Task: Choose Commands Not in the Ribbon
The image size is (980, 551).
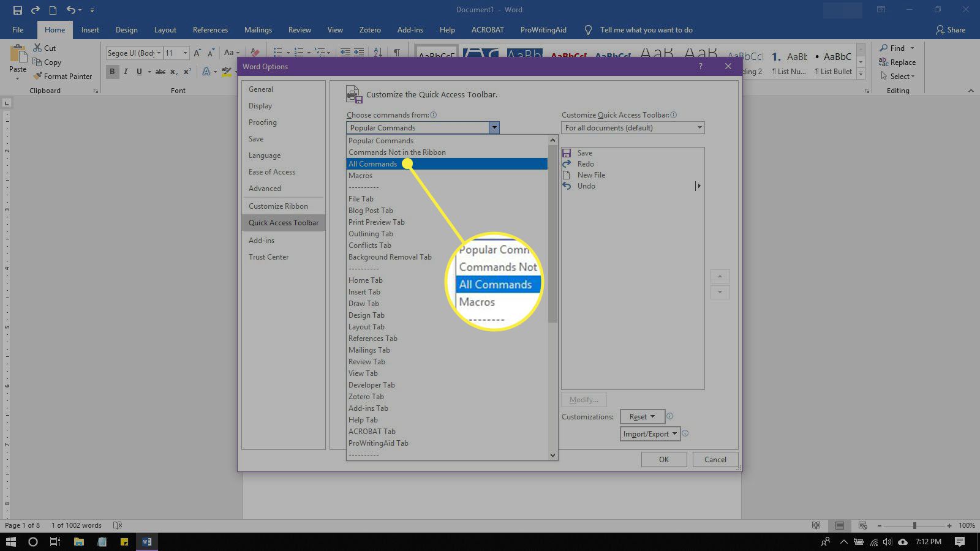Action: point(447,152)
